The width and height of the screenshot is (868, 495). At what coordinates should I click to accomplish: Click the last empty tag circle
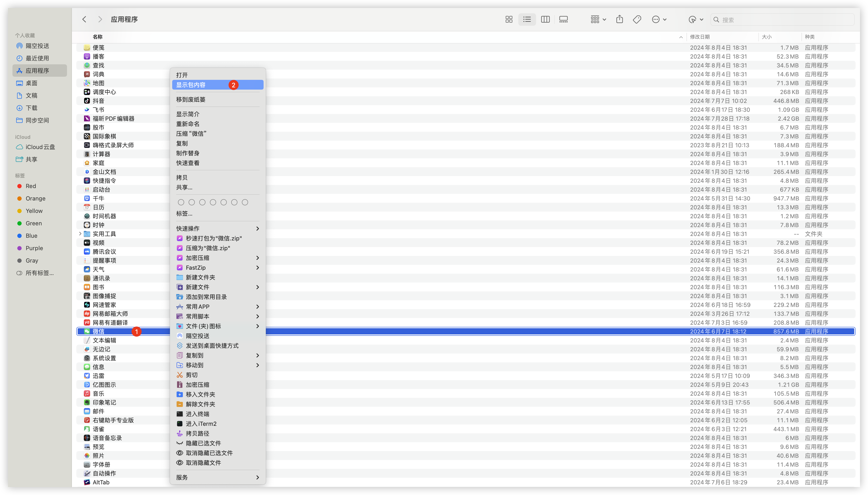(x=245, y=202)
